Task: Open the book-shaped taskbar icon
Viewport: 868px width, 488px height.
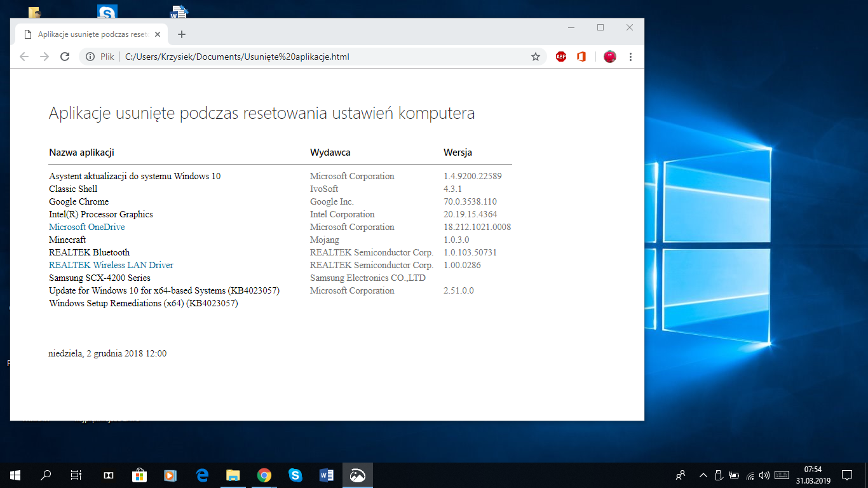Action: pyautogui.click(x=108, y=475)
